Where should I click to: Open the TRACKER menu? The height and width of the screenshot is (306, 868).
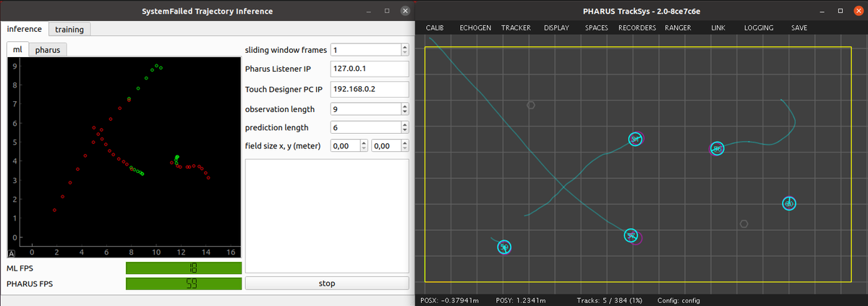(516, 27)
